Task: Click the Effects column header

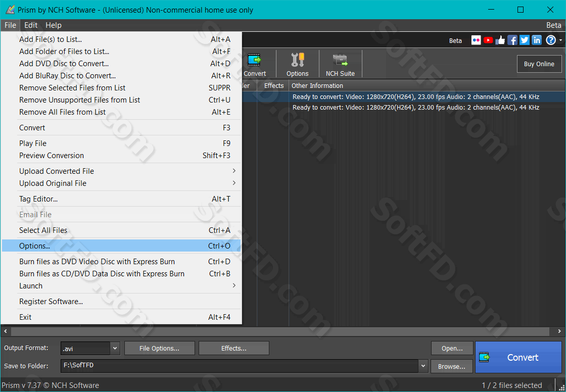Action: [273, 85]
